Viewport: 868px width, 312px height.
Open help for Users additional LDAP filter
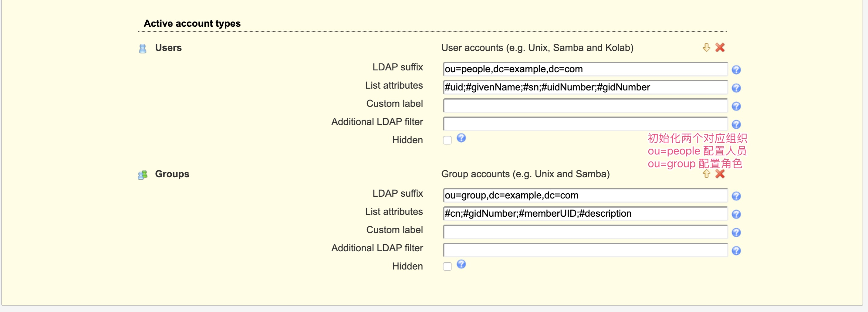pos(737,125)
